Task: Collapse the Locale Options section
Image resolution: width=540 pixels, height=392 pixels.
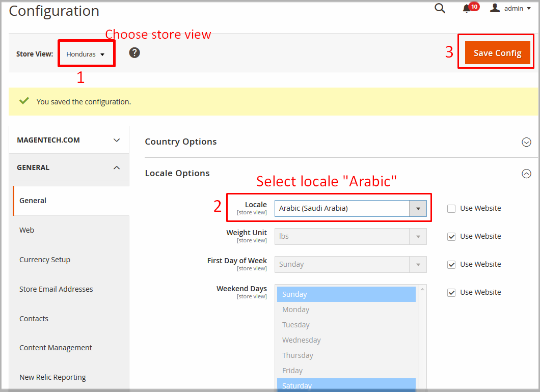Action: [x=526, y=174]
